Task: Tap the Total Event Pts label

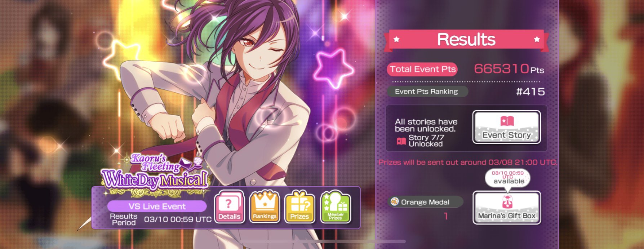Action: click(422, 69)
